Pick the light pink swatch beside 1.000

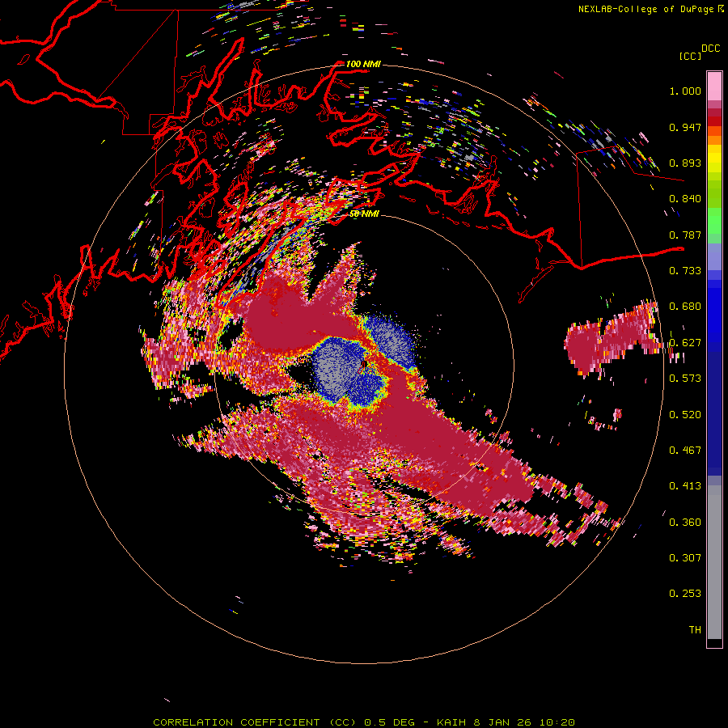pyautogui.click(x=714, y=87)
